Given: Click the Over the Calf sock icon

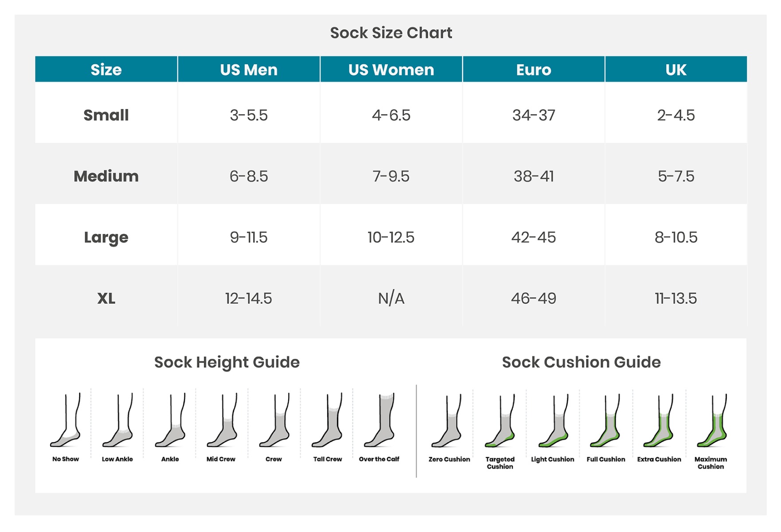Looking at the screenshot, I should coord(379,420).
